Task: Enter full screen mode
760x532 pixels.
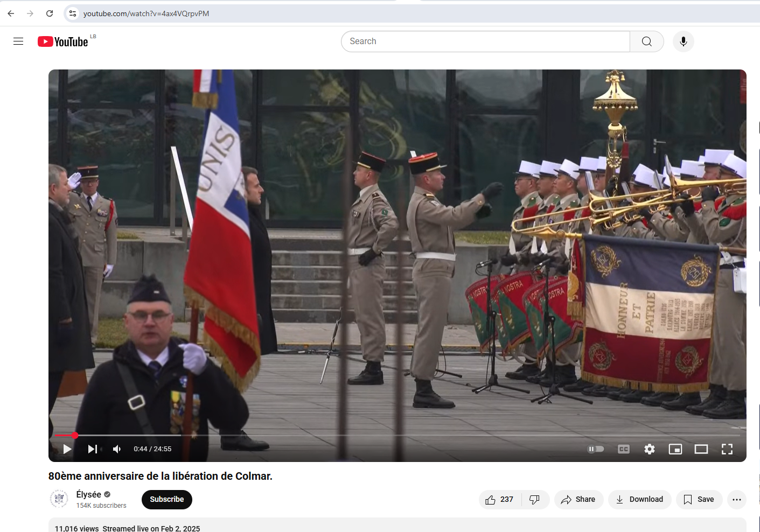Action: [727, 449]
